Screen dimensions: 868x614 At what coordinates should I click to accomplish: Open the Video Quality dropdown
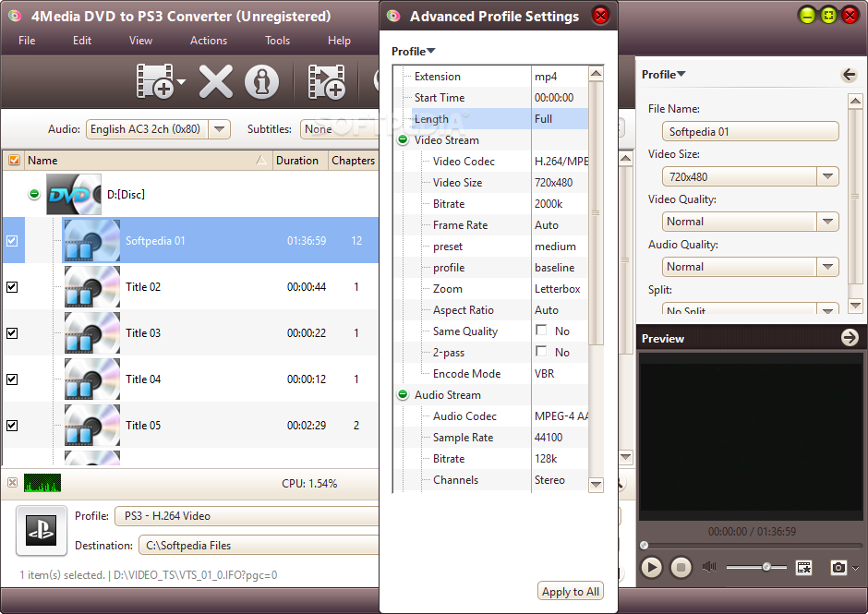click(x=827, y=222)
